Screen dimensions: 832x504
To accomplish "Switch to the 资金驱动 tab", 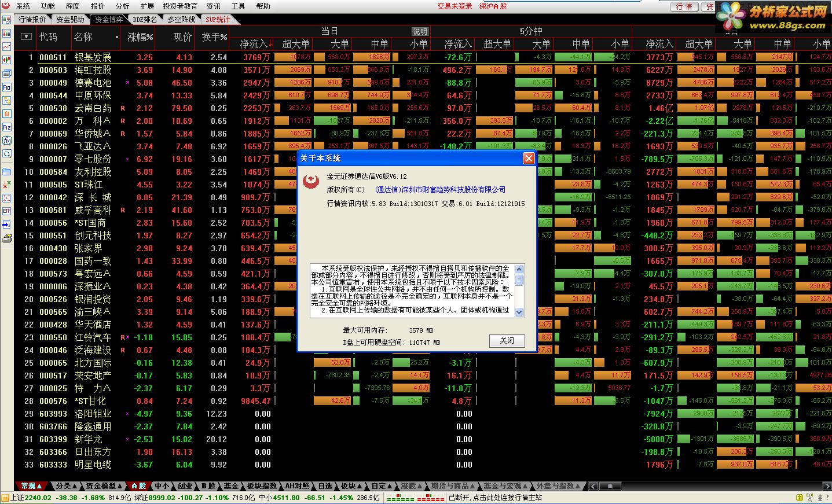I will click(x=70, y=19).
